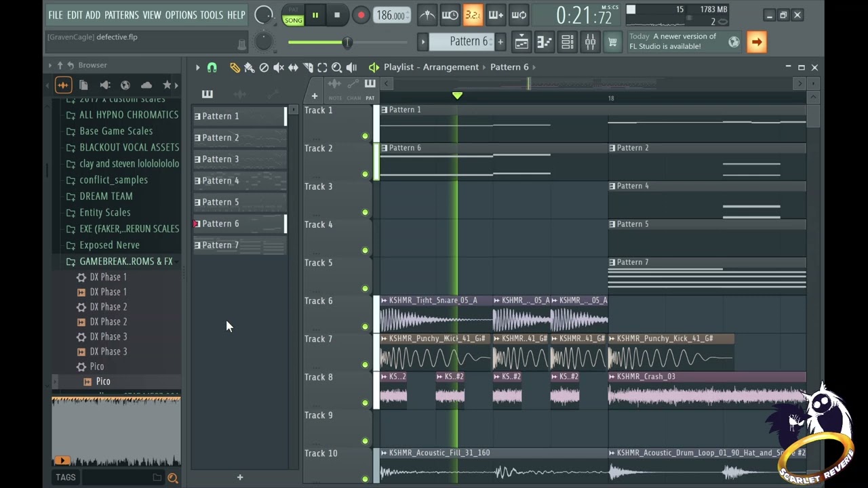The width and height of the screenshot is (868, 488).
Task: Open the Mixer view button
Action: tap(590, 42)
